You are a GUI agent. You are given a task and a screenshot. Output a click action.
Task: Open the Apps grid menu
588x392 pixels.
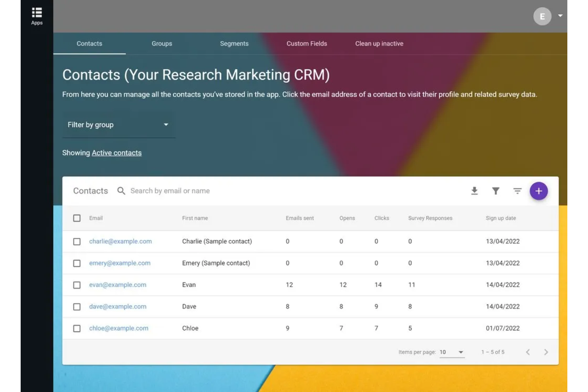(x=37, y=16)
